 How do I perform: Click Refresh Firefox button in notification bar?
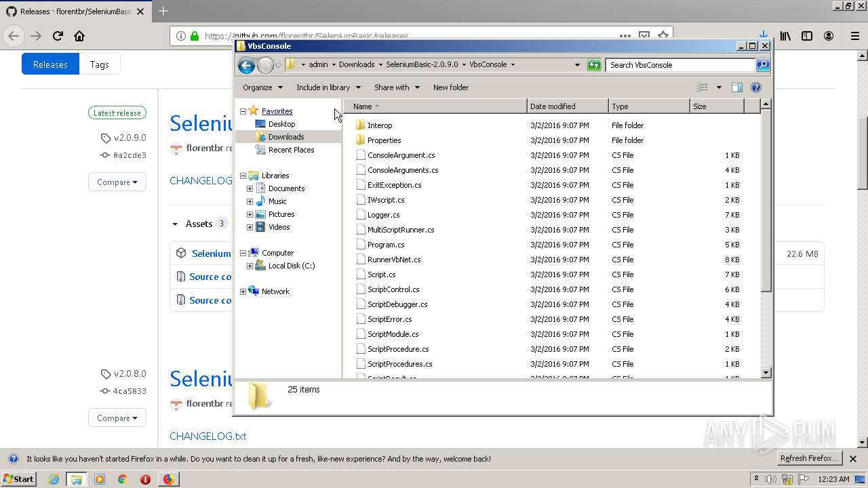pyautogui.click(x=809, y=459)
